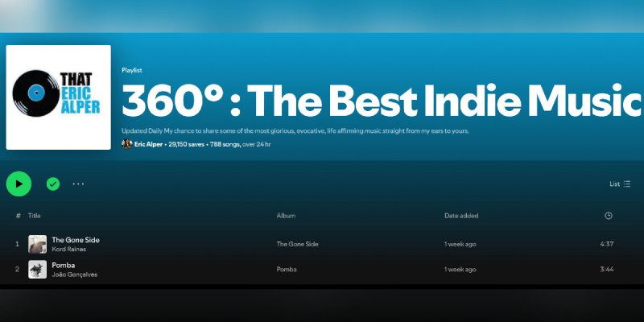644x322 pixels.
Task: Open the Pomba album link
Action: pyautogui.click(x=287, y=270)
